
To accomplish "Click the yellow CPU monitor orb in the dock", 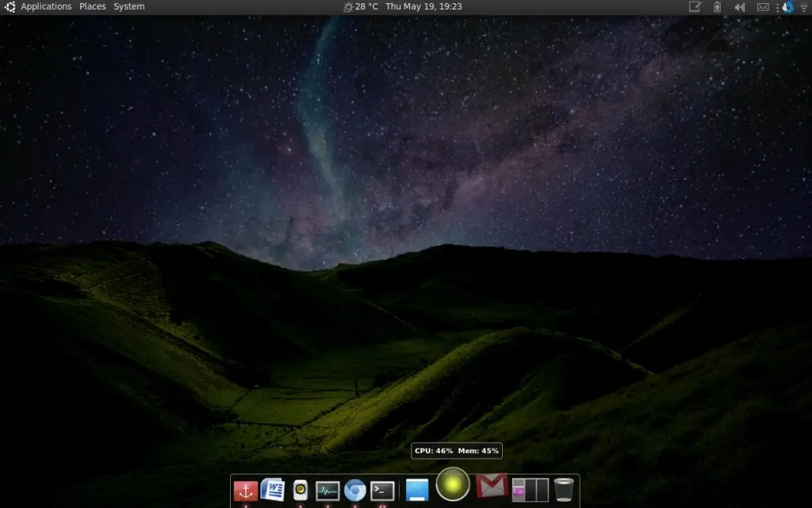I will click(x=453, y=484).
